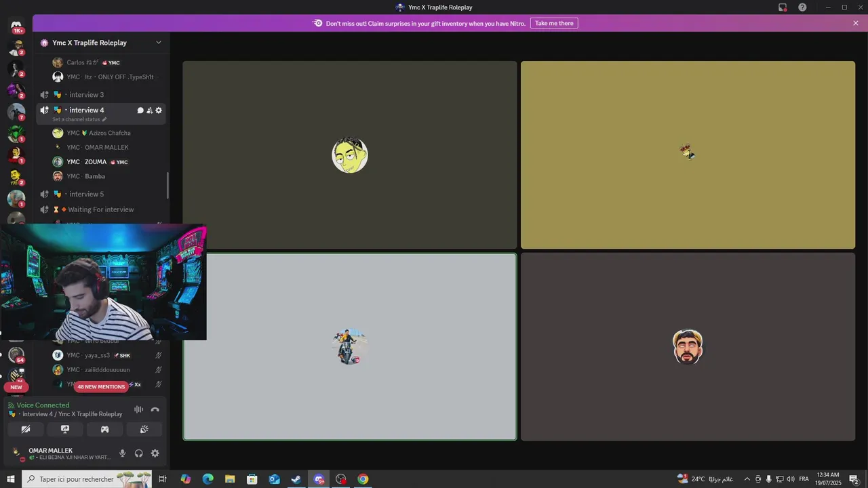Share your screen button
This screenshot has width=868, height=488.
65,429
